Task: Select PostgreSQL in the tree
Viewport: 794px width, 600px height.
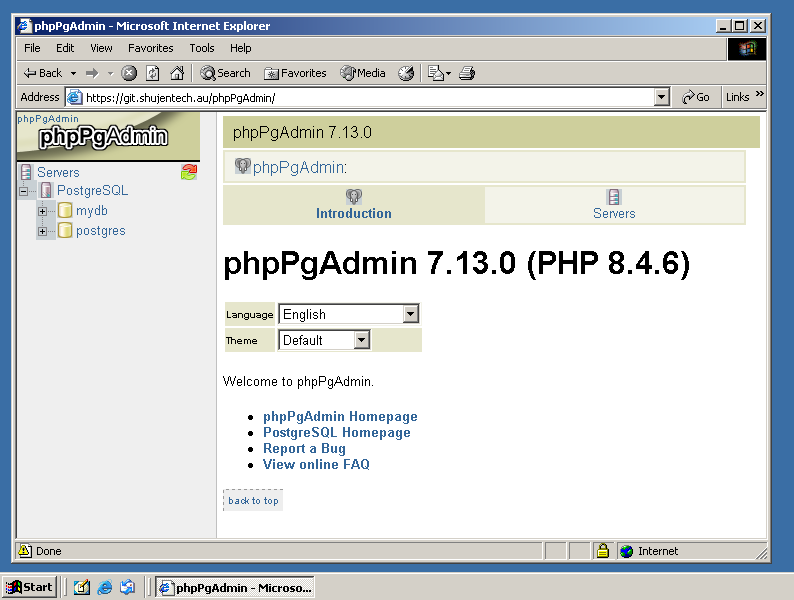Action: click(x=93, y=190)
